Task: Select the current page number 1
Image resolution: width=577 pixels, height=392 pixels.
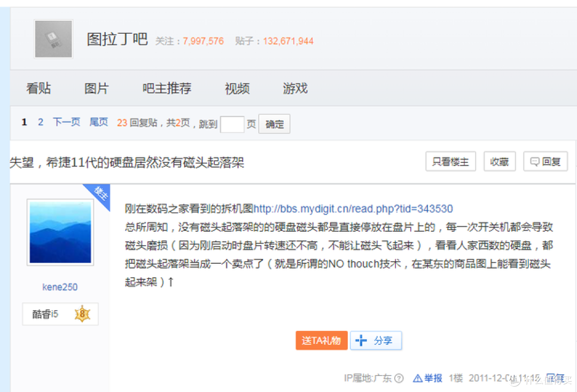Action: pyautogui.click(x=24, y=122)
